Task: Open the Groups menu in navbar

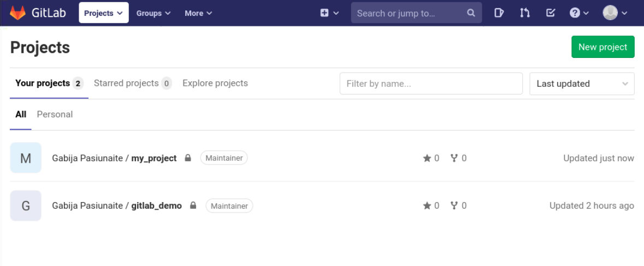Action: pos(153,13)
